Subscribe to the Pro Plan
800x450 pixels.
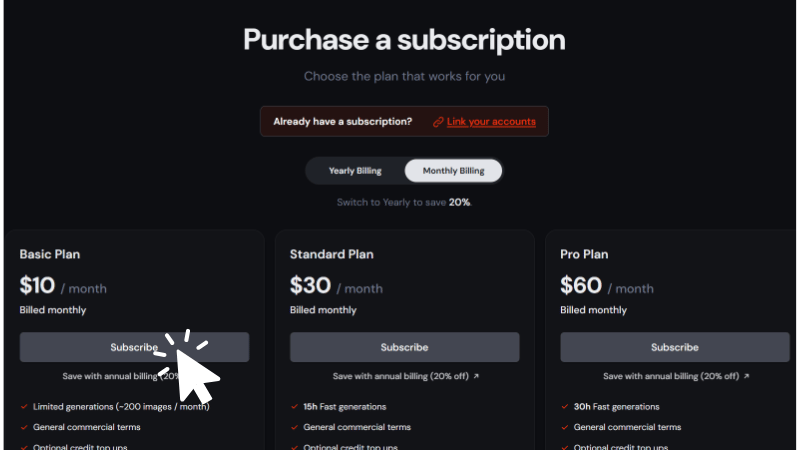[x=674, y=347]
